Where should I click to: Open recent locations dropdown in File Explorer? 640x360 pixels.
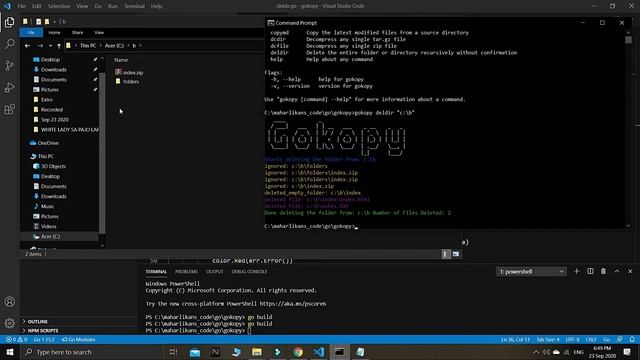(x=50, y=46)
